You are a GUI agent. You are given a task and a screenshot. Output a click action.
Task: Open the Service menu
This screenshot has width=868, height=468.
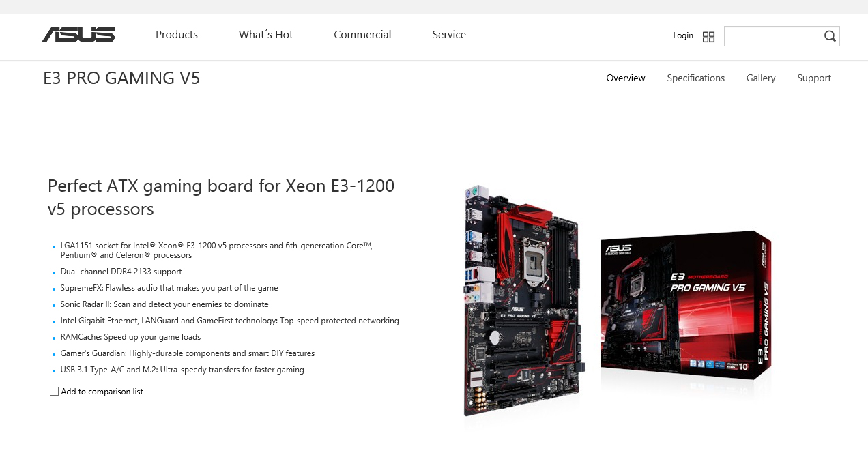coord(449,35)
